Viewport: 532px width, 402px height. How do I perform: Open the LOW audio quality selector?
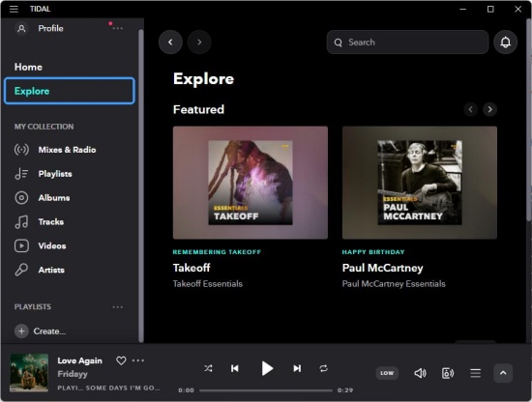click(387, 373)
